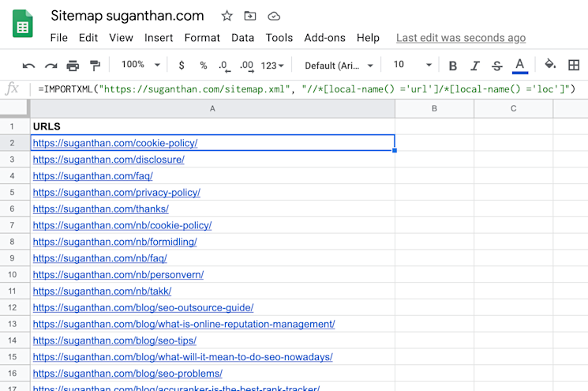The width and height of the screenshot is (588, 391).
Task: Click into the IMPORTXML formula bar
Action: (306, 89)
